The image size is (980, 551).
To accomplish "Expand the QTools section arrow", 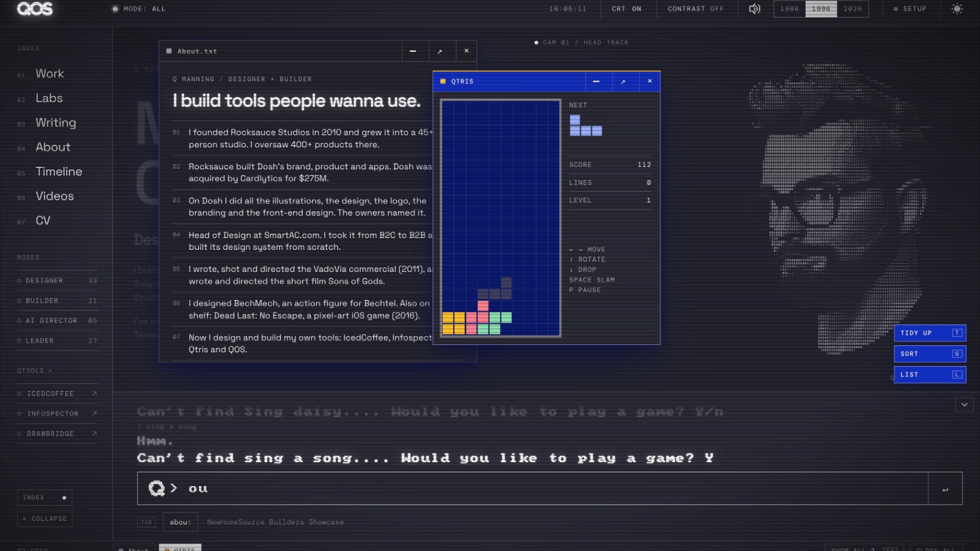I will pos(50,371).
